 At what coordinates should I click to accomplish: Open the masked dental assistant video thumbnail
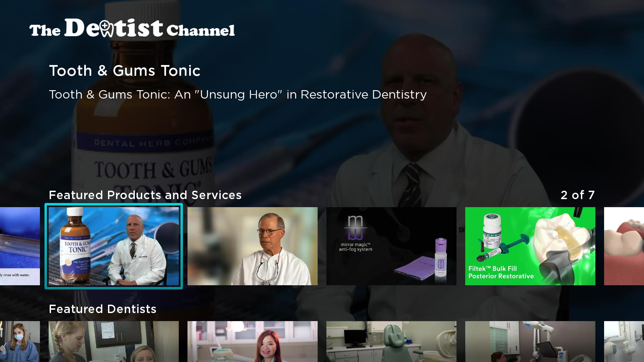[x=20, y=341]
